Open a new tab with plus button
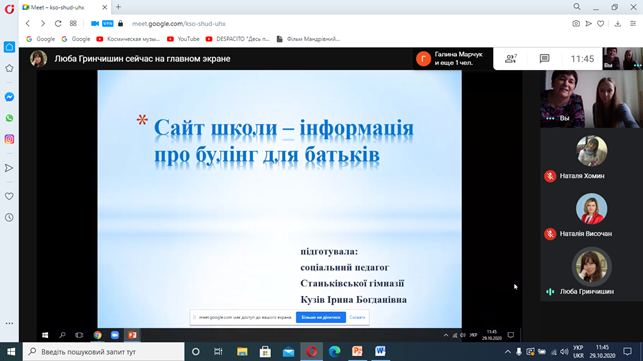 pyautogui.click(x=118, y=7)
